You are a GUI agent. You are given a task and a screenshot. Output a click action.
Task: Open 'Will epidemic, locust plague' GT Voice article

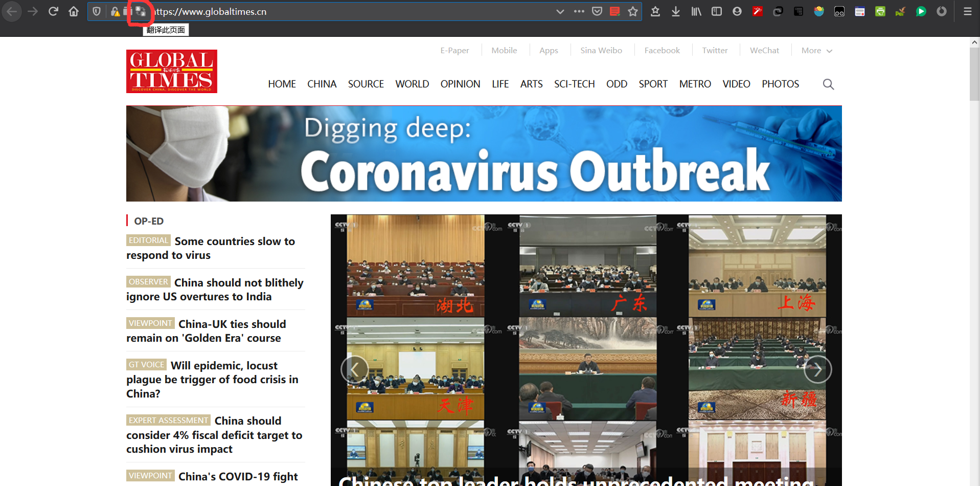(x=212, y=380)
